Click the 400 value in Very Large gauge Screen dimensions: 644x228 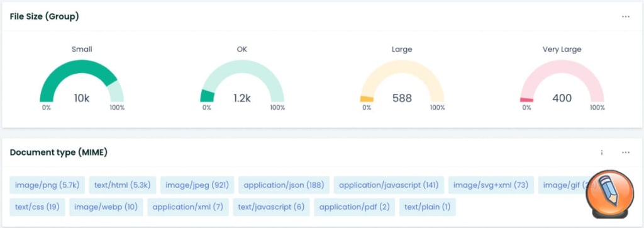click(562, 98)
